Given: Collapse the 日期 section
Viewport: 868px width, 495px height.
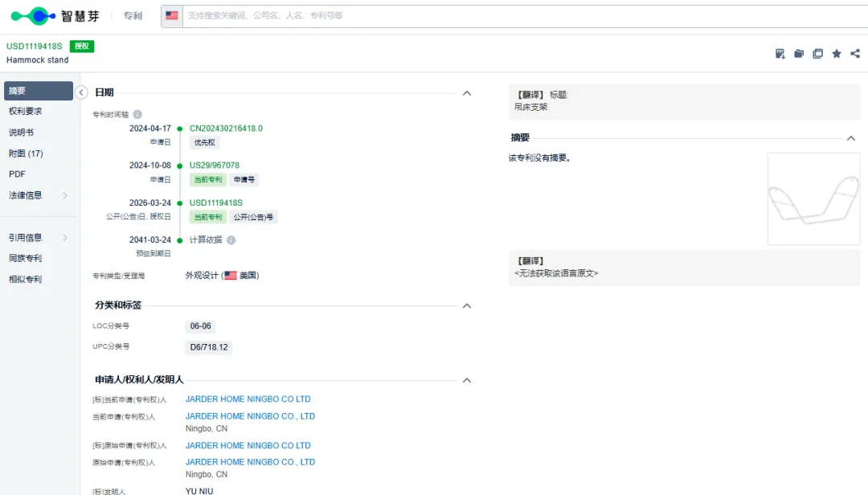Looking at the screenshot, I should (467, 93).
